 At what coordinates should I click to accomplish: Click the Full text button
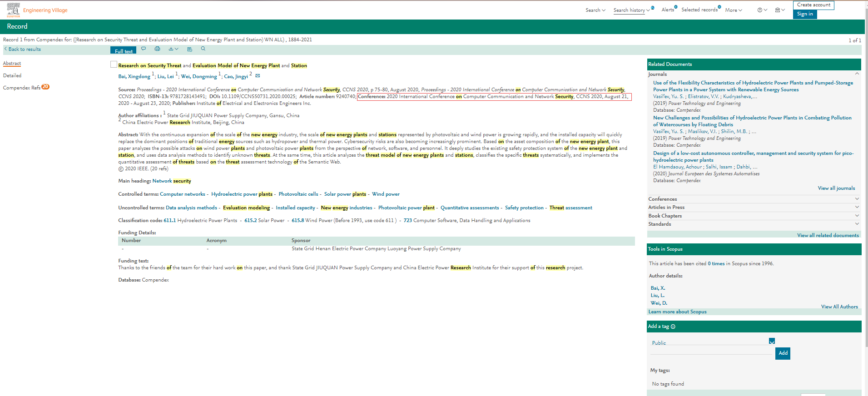pos(124,51)
